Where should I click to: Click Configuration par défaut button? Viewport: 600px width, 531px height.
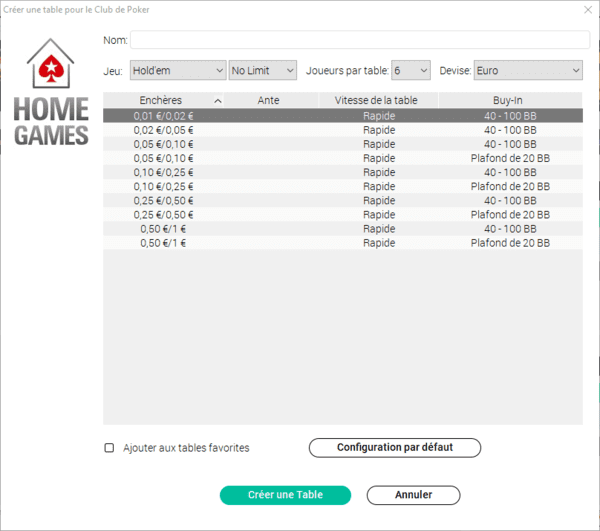[x=395, y=448]
